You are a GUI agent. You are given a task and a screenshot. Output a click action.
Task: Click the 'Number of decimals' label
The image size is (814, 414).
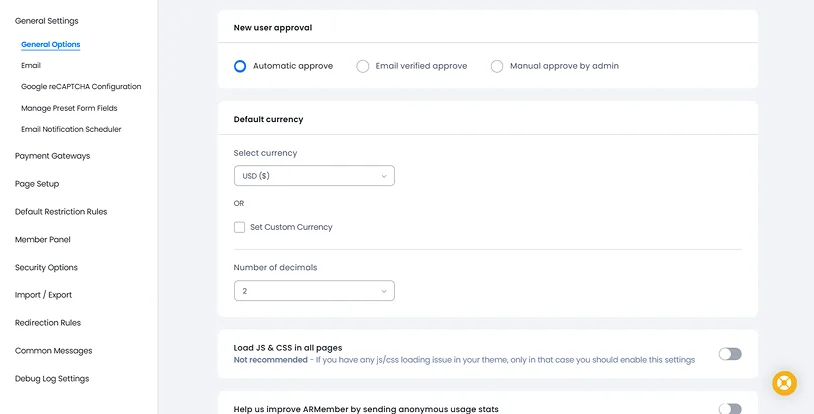[x=275, y=268]
